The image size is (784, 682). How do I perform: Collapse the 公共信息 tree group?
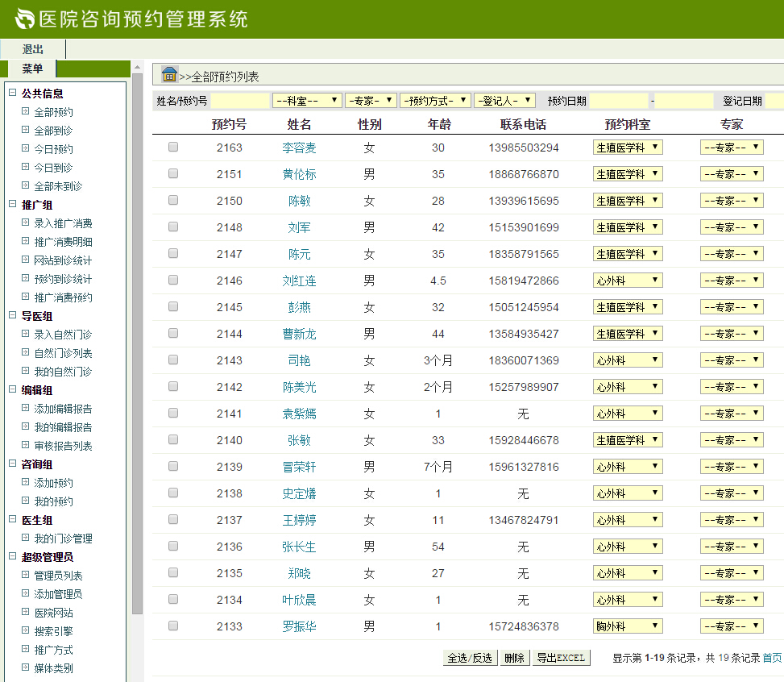13,93
